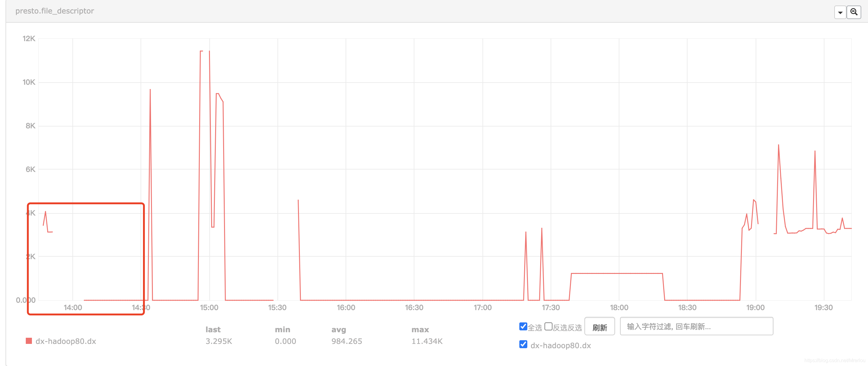Toggle the 全选 select-all checkbox
This screenshot has height=366, width=868.
point(523,326)
